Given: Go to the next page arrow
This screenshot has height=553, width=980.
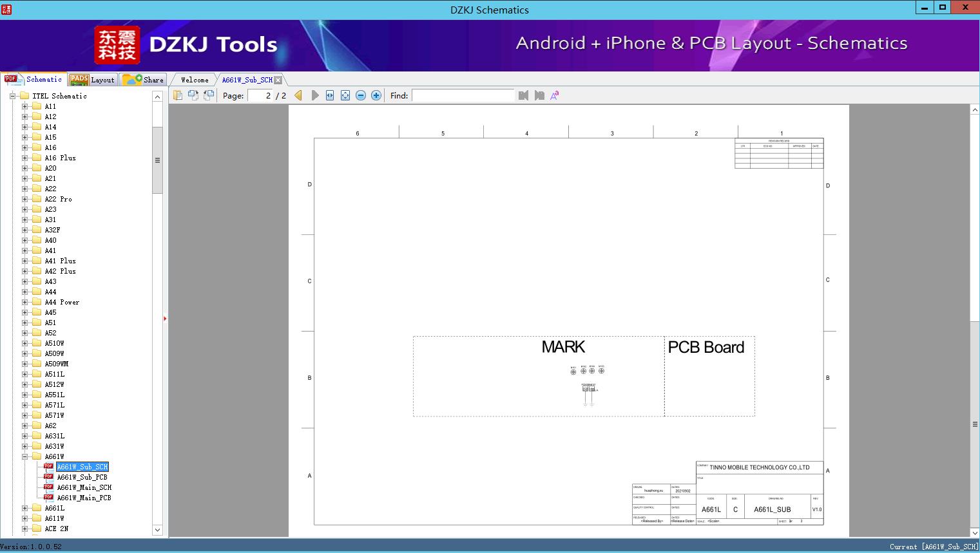Looking at the screenshot, I should (314, 95).
